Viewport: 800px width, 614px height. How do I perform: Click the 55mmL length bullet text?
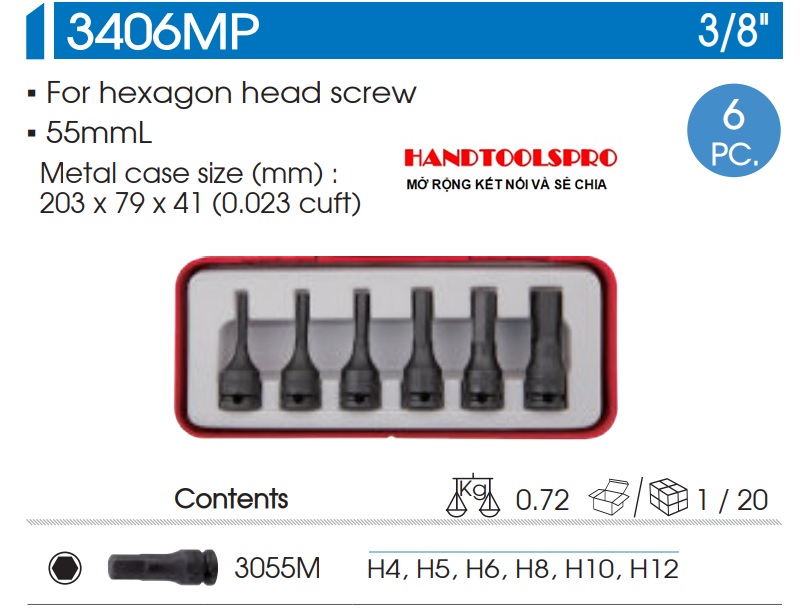coord(98,133)
